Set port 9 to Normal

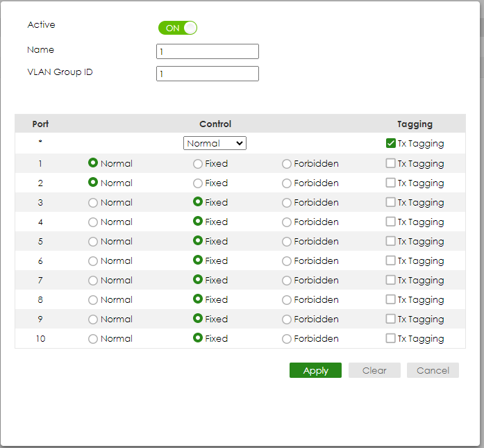(93, 320)
